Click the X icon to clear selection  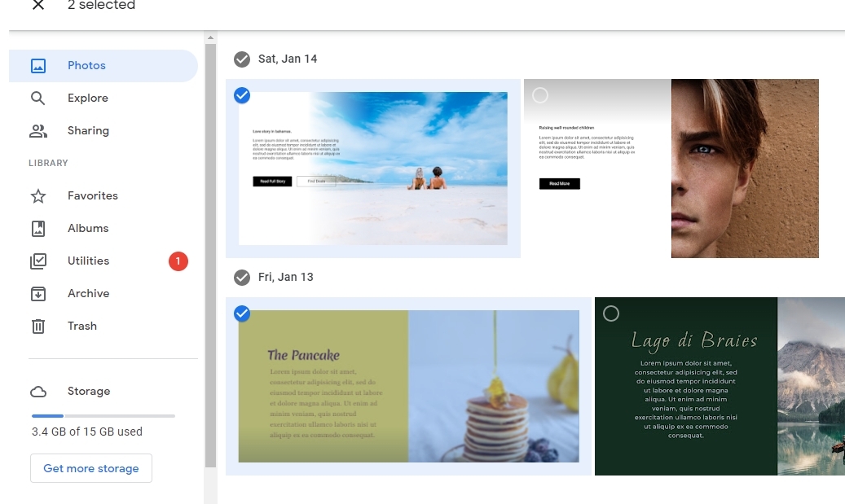[38, 6]
